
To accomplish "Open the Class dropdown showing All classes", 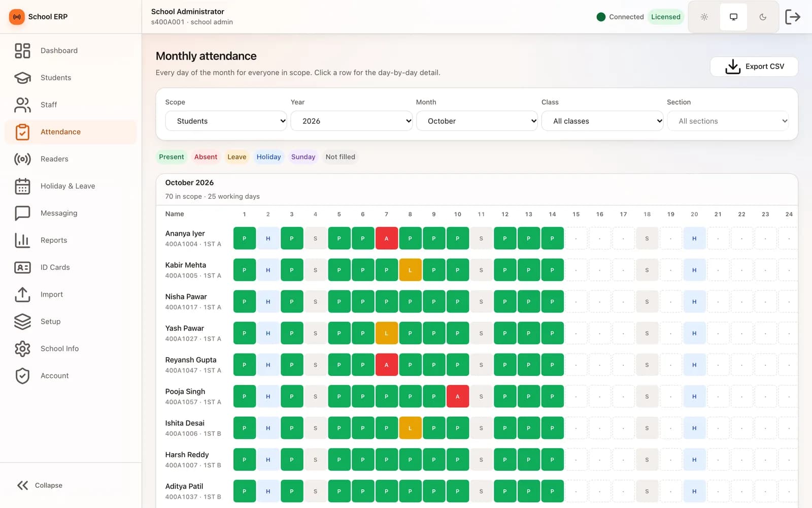I will [602, 121].
